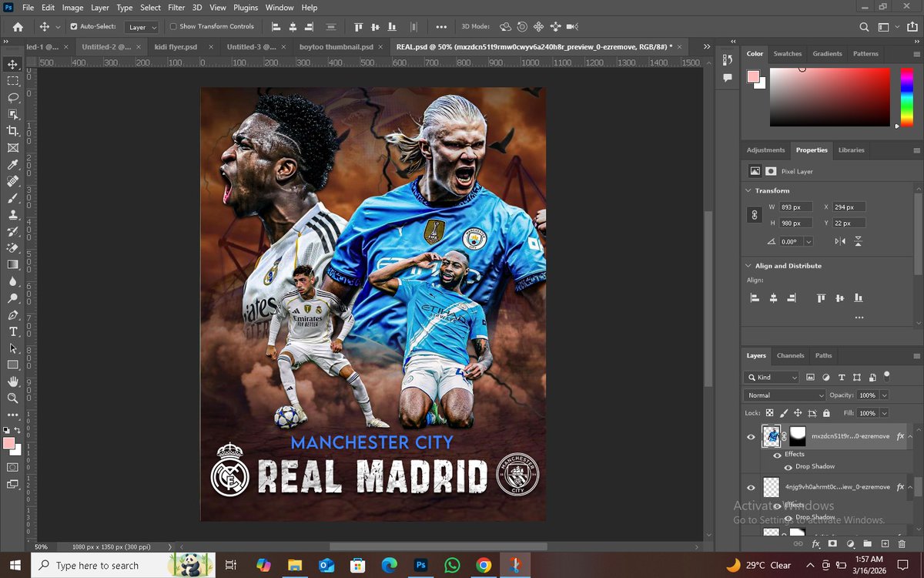Collapse effects on mxzdcn51t9r layer
Viewport: 924px width, 578px height.
coord(910,437)
